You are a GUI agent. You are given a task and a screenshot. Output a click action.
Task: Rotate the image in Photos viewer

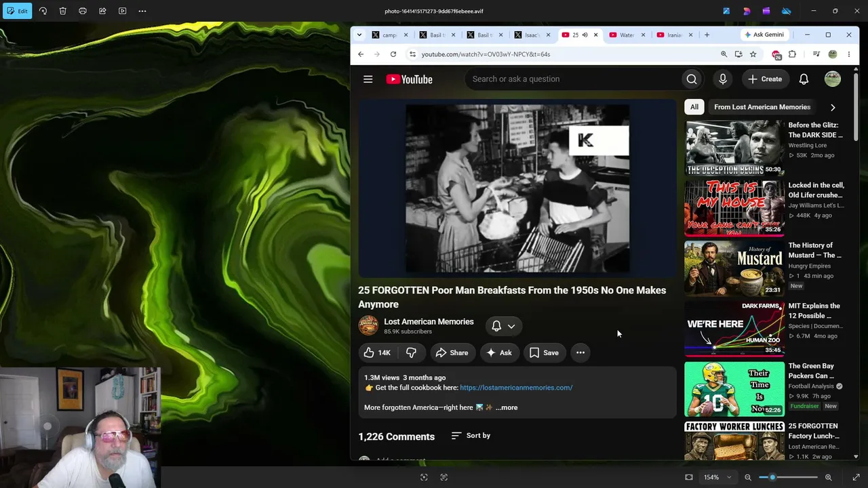pyautogui.click(x=43, y=11)
